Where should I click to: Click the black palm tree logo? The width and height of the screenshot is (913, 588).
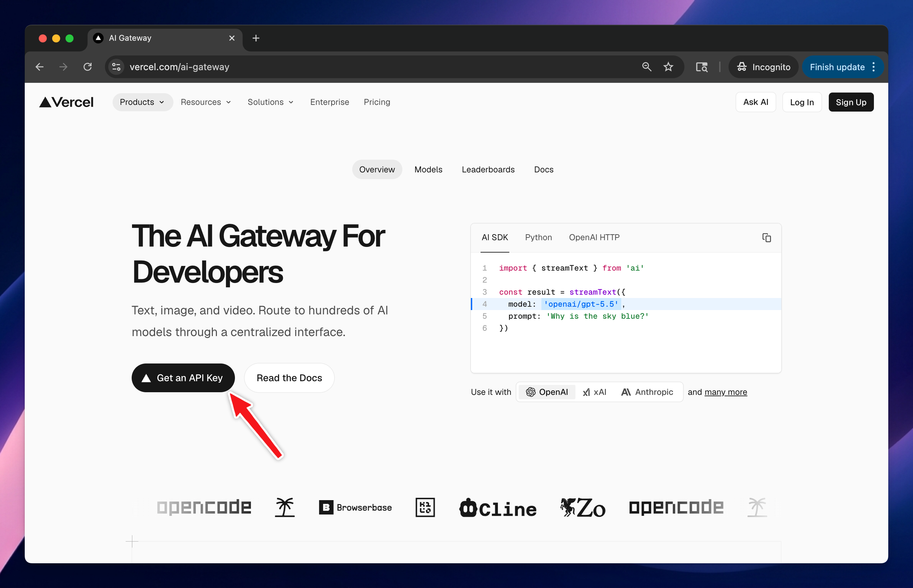[285, 507]
